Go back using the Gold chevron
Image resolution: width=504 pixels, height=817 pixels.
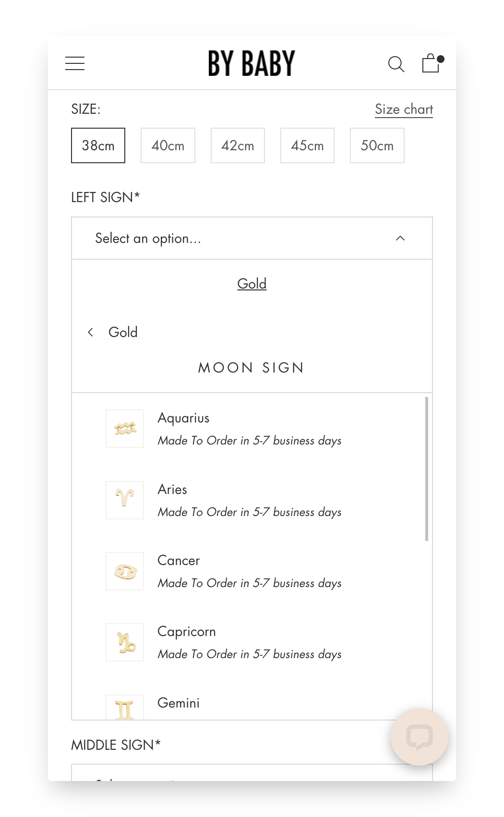tap(90, 332)
